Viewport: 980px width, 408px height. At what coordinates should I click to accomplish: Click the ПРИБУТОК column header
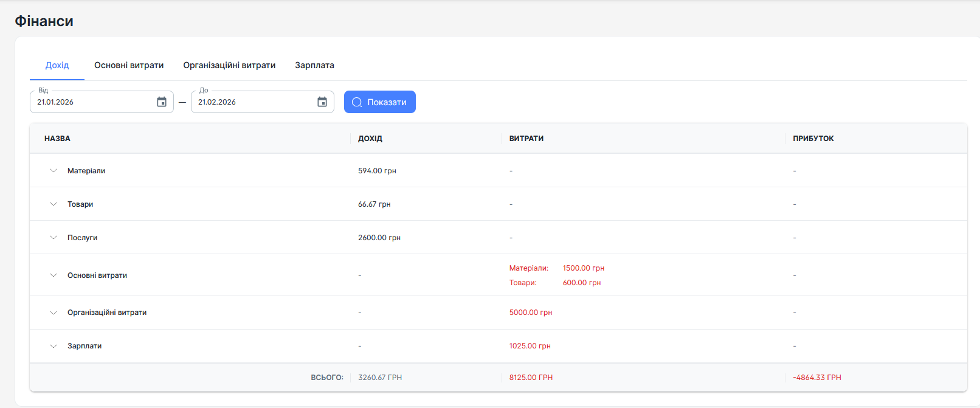tap(813, 139)
